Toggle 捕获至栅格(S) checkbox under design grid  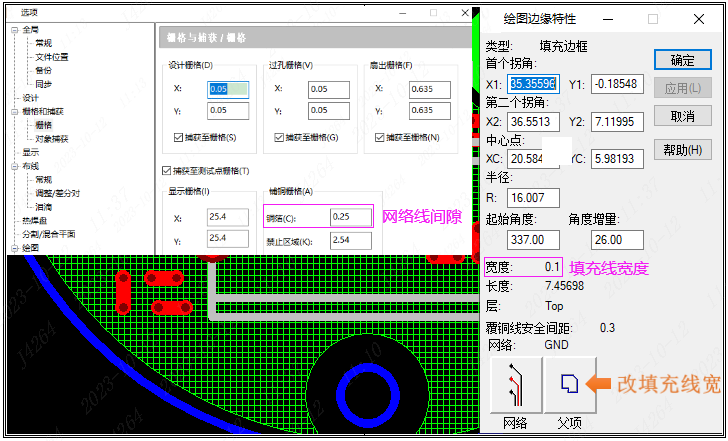click(178, 137)
